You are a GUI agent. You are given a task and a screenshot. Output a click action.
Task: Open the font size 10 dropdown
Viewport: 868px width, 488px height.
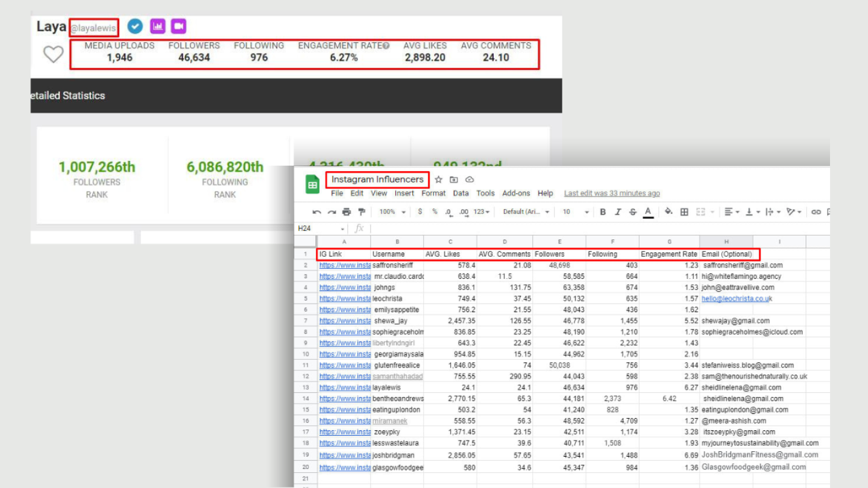point(576,212)
